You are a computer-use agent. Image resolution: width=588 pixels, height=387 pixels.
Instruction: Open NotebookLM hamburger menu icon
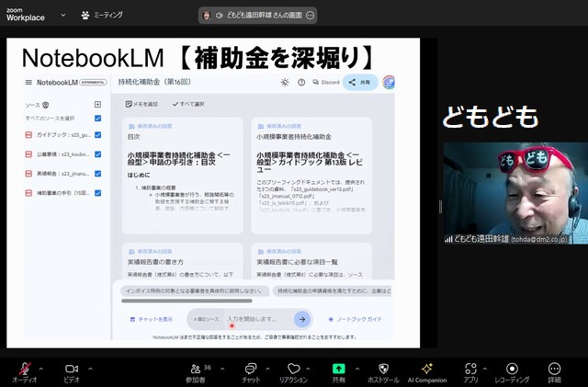coord(28,82)
